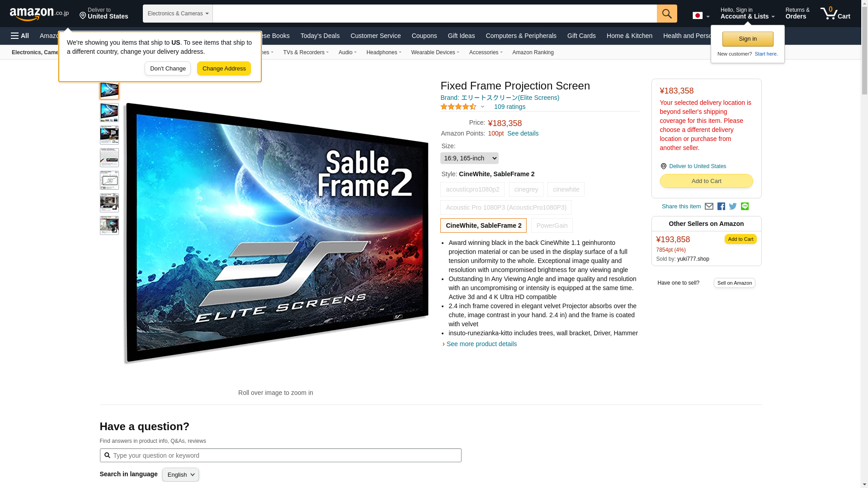Click the star rating display
Screen dimensions: 868x488
(x=458, y=107)
